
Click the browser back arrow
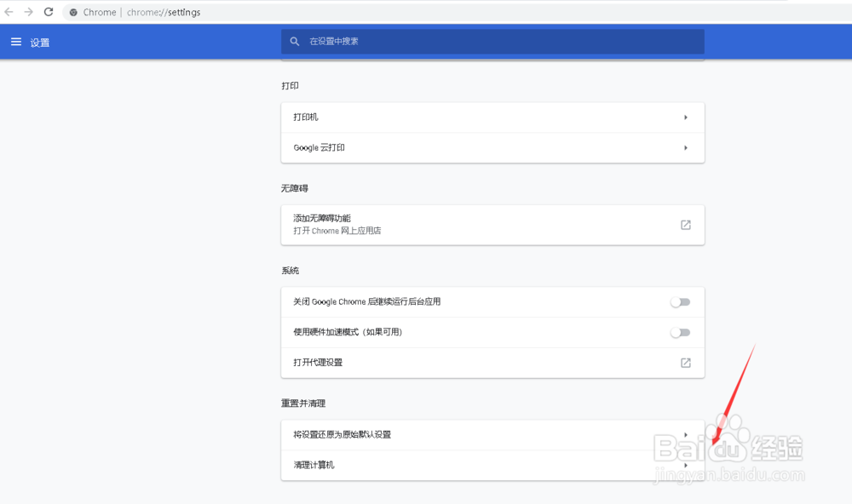pyautogui.click(x=9, y=12)
